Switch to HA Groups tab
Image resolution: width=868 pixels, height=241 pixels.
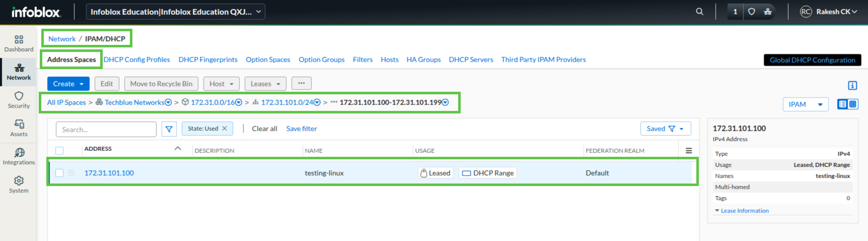click(x=424, y=59)
